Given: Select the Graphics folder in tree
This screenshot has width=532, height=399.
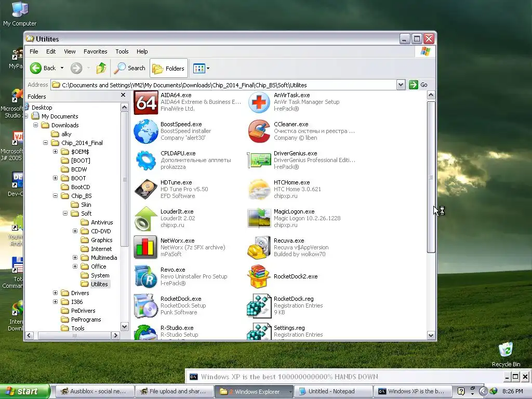Looking at the screenshot, I should [x=97, y=240].
